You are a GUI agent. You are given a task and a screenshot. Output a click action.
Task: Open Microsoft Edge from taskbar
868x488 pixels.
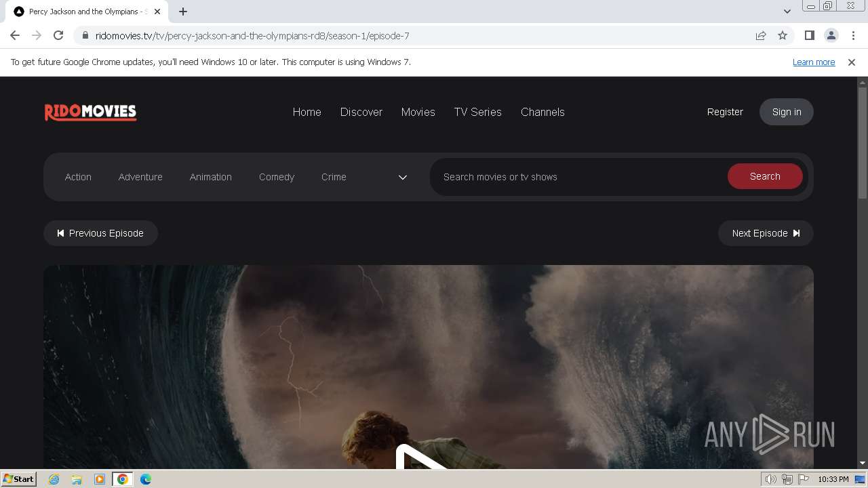coord(146,479)
